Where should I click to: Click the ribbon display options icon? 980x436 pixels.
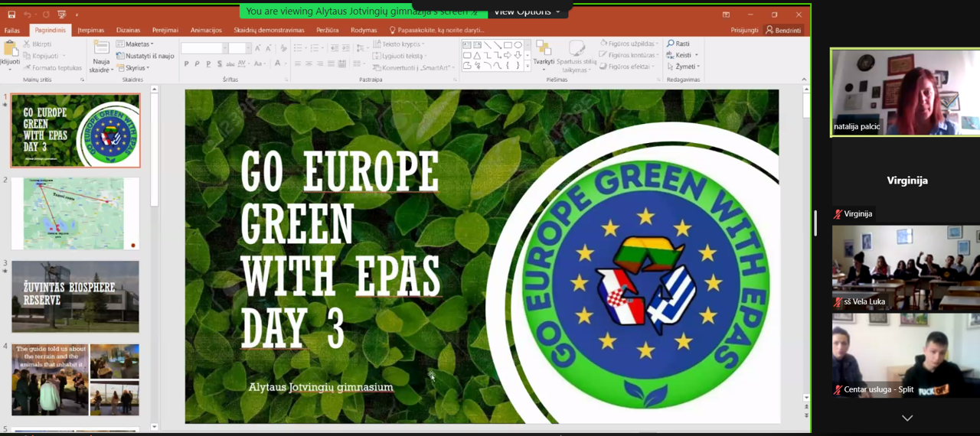pyautogui.click(x=726, y=15)
